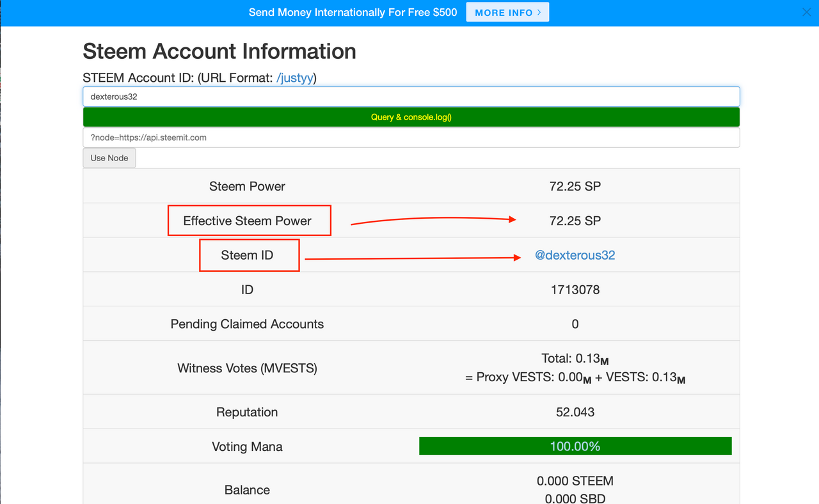Open the MORE INFO banner button

pos(507,12)
